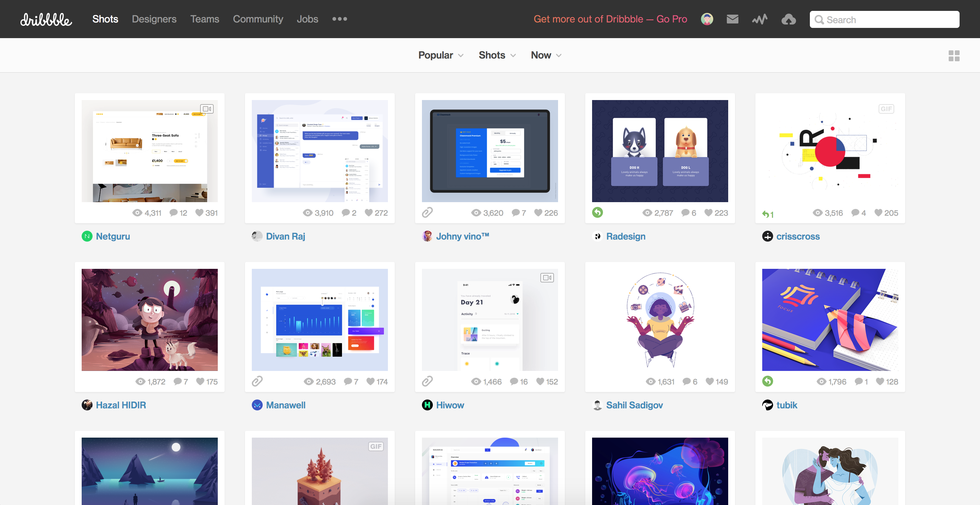Click rebound icon on Radesign shot

tap(597, 212)
